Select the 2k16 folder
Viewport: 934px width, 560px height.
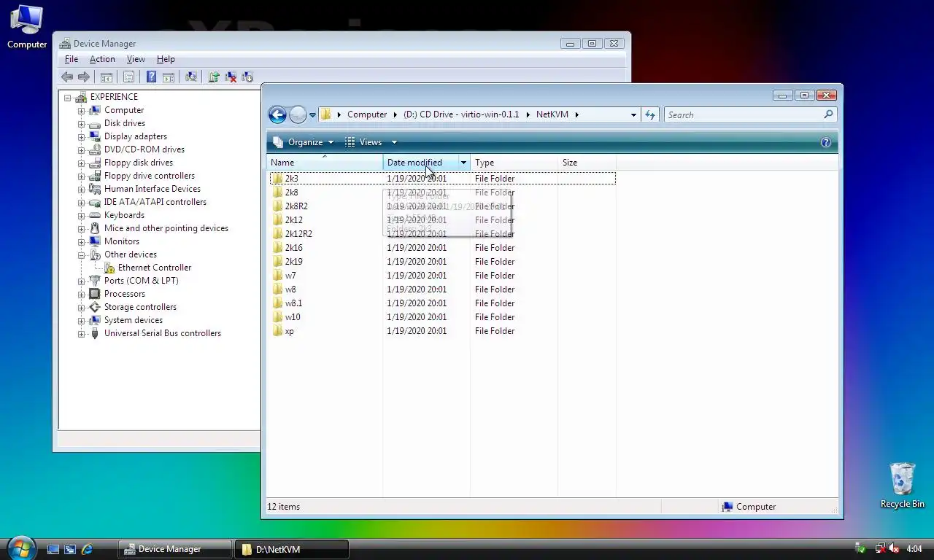[x=287, y=248]
